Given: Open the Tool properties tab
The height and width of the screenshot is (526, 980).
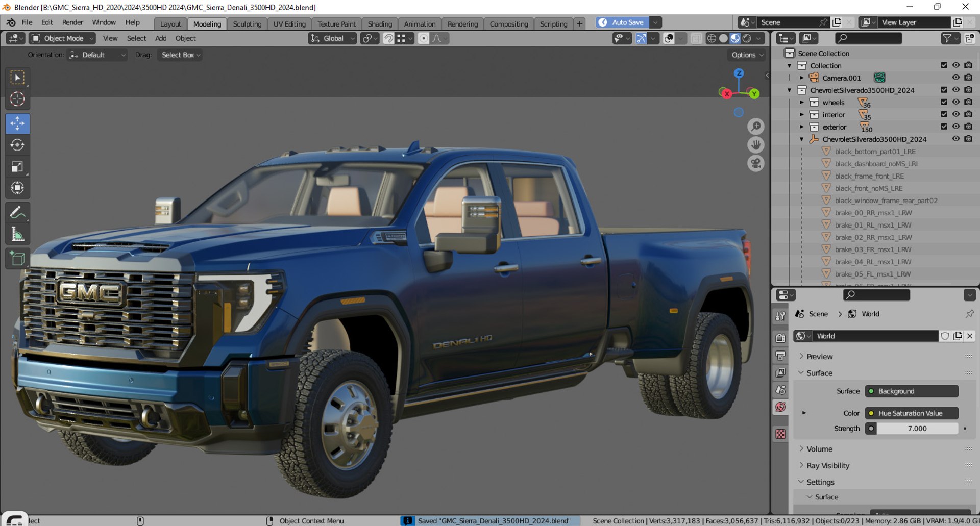Looking at the screenshot, I should (x=780, y=316).
